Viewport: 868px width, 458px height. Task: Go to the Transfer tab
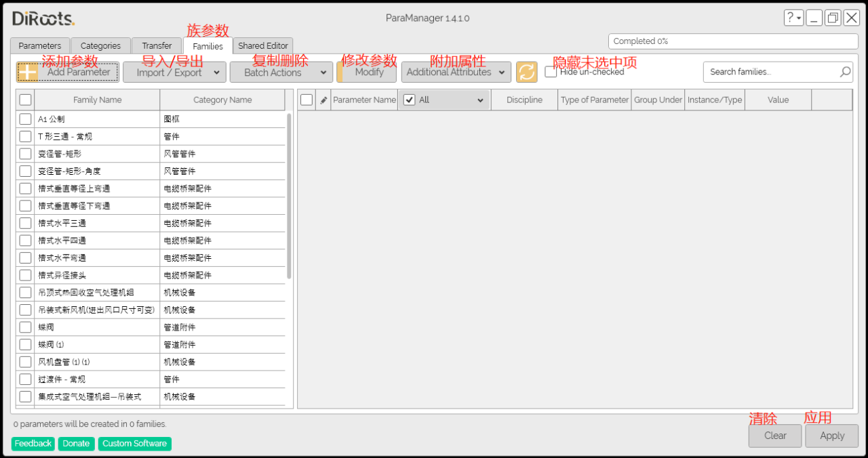(157, 46)
